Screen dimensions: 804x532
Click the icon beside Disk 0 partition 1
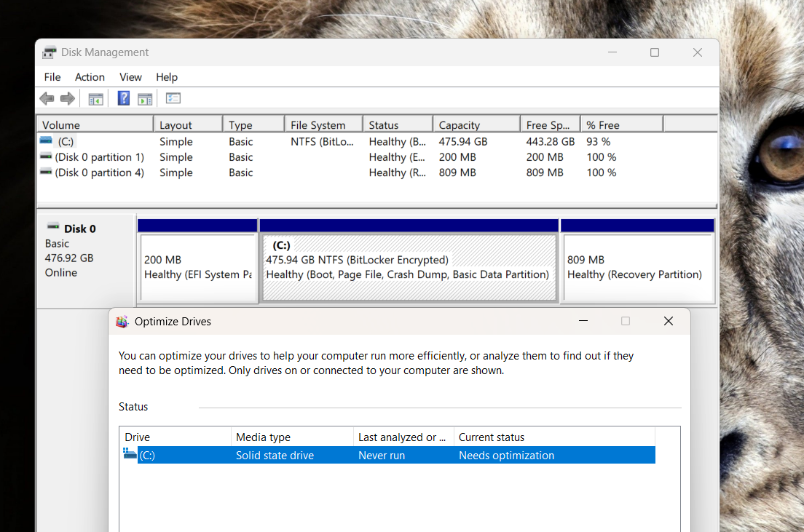click(46, 156)
